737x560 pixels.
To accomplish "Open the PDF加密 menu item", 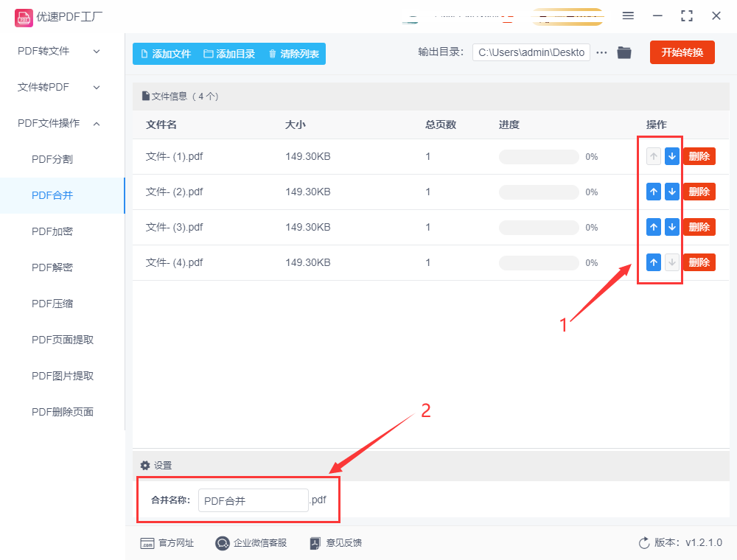I will 52,231.
